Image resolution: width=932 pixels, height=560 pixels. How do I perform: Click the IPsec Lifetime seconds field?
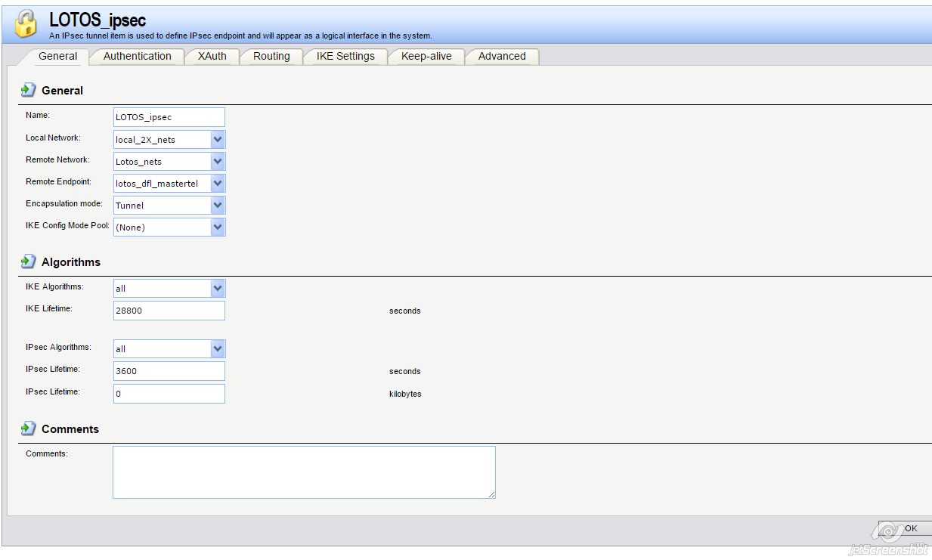pyautogui.click(x=169, y=371)
